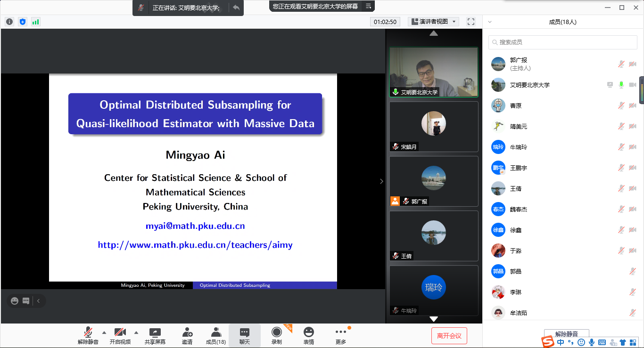Enter full screen mode
The image size is (644, 348).
(471, 22)
